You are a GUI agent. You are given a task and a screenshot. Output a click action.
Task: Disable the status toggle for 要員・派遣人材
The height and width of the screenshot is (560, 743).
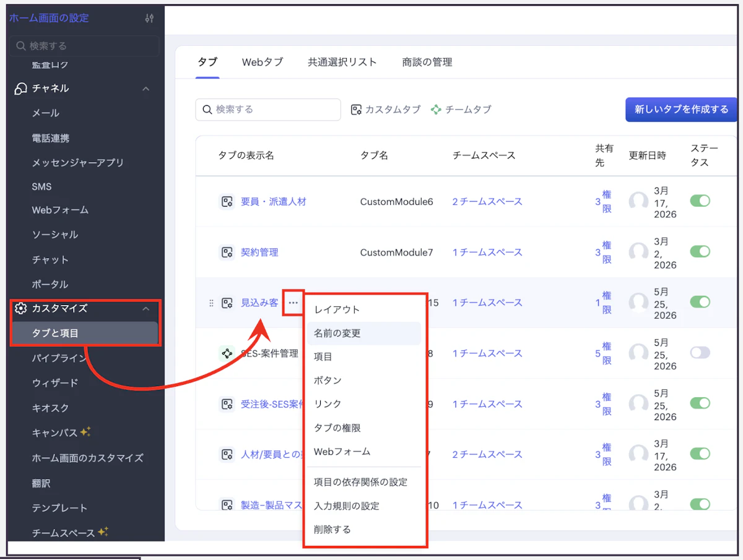(x=700, y=201)
